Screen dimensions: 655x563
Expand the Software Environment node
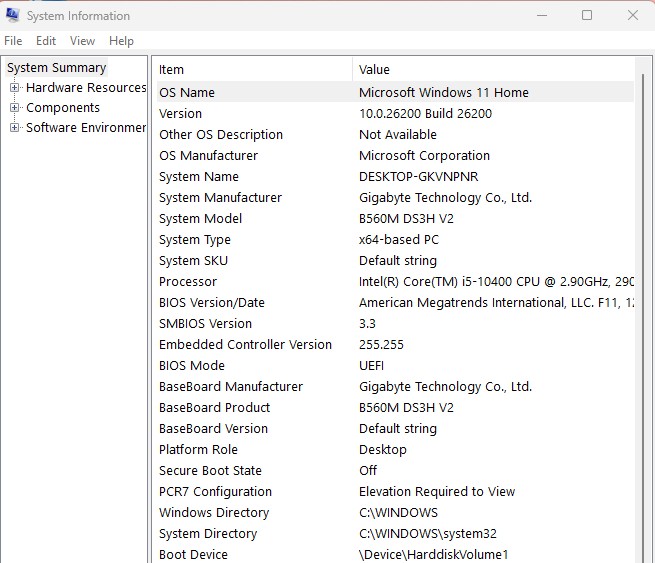(x=14, y=128)
